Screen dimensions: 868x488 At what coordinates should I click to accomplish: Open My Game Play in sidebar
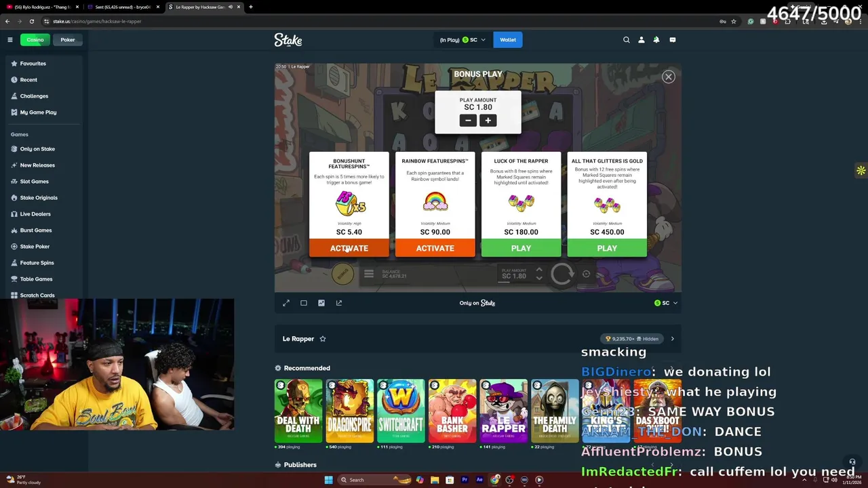pyautogui.click(x=38, y=113)
